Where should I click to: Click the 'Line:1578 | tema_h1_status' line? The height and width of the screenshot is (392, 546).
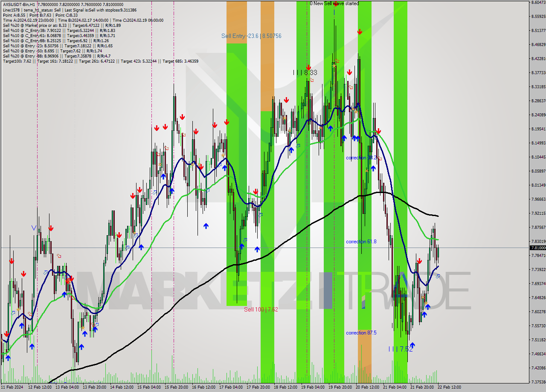70,10
